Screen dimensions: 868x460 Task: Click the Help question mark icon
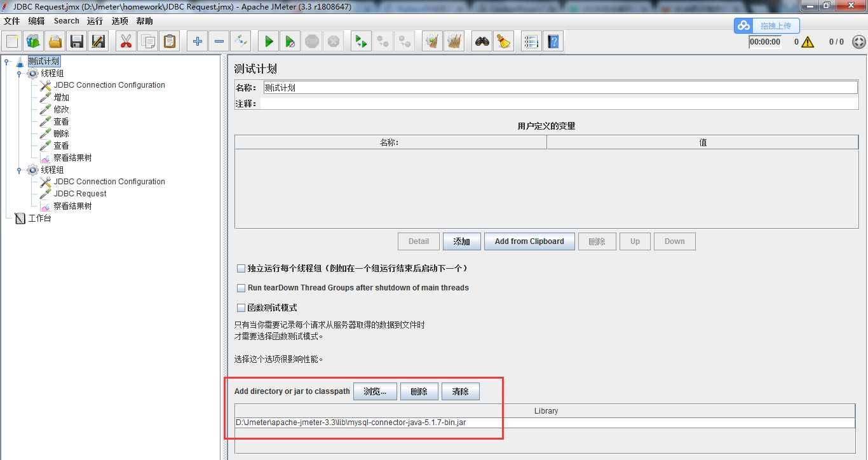pos(553,42)
